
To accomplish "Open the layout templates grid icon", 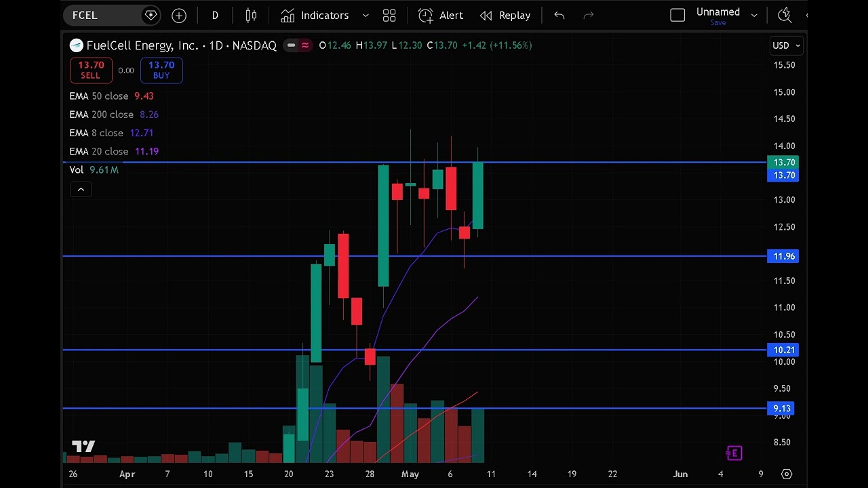I will [x=389, y=15].
